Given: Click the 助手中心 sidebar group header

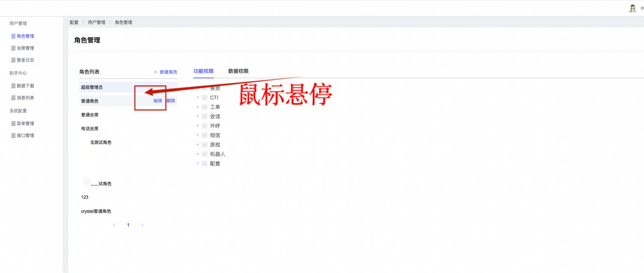Looking at the screenshot, I should (x=18, y=73).
